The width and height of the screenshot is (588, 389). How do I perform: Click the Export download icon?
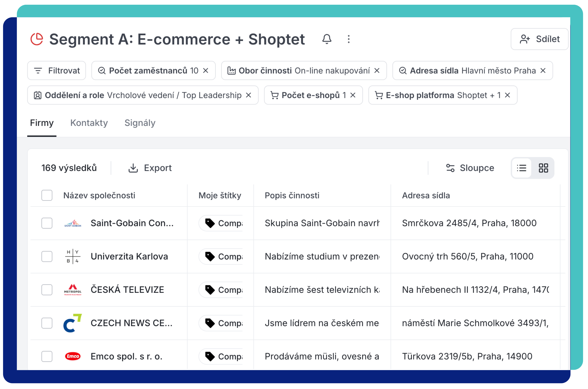pyautogui.click(x=133, y=168)
